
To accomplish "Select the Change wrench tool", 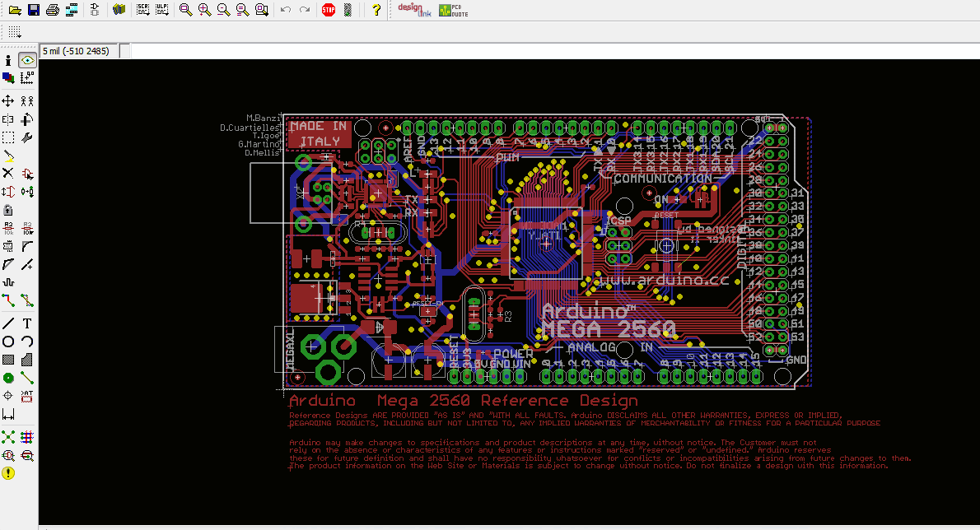I will (27, 137).
